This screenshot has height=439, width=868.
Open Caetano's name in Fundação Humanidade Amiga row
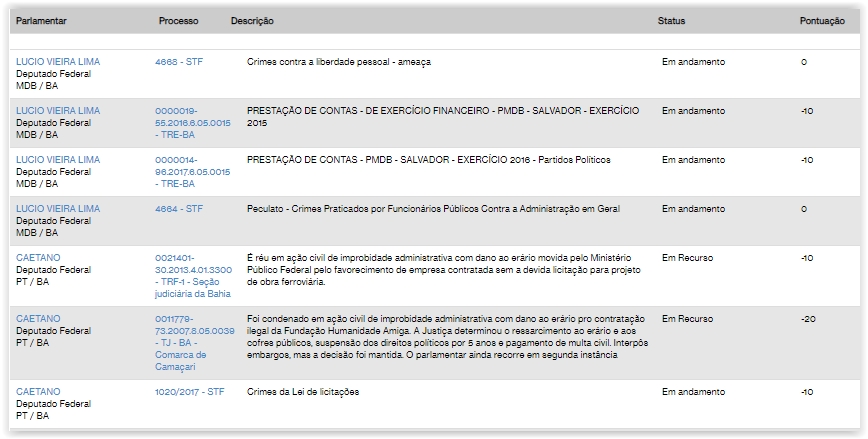click(x=38, y=319)
